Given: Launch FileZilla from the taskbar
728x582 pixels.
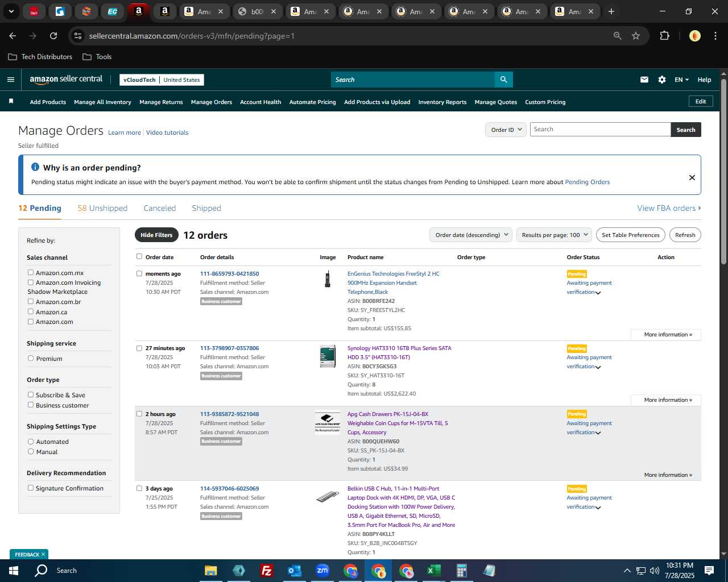Looking at the screenshot, I should pos(266,571).
